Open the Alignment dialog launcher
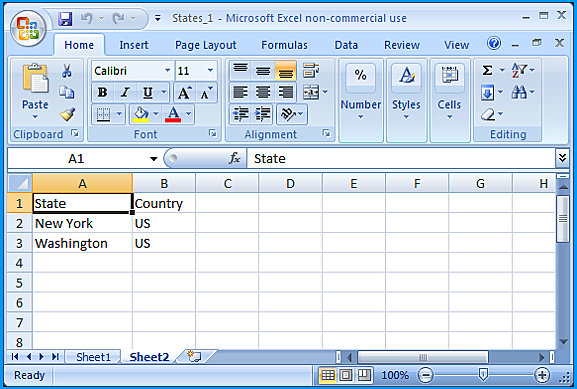577x389 pixels. click(326, 133)
